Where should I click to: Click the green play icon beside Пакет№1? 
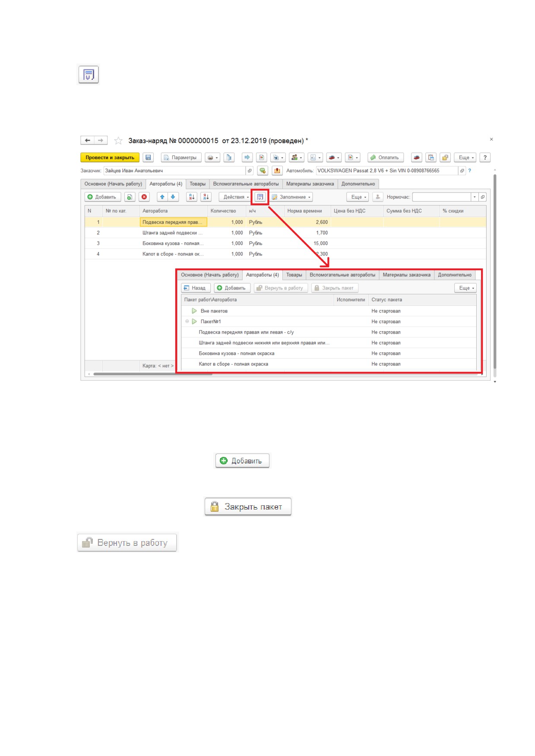[x=194, y=321]
